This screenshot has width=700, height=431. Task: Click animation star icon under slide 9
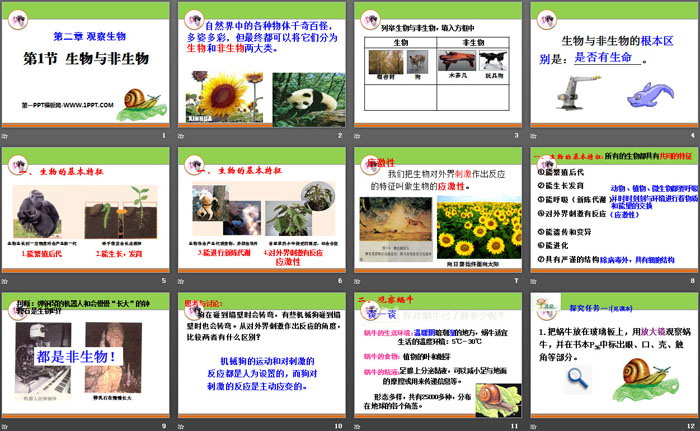coord(5,427)
